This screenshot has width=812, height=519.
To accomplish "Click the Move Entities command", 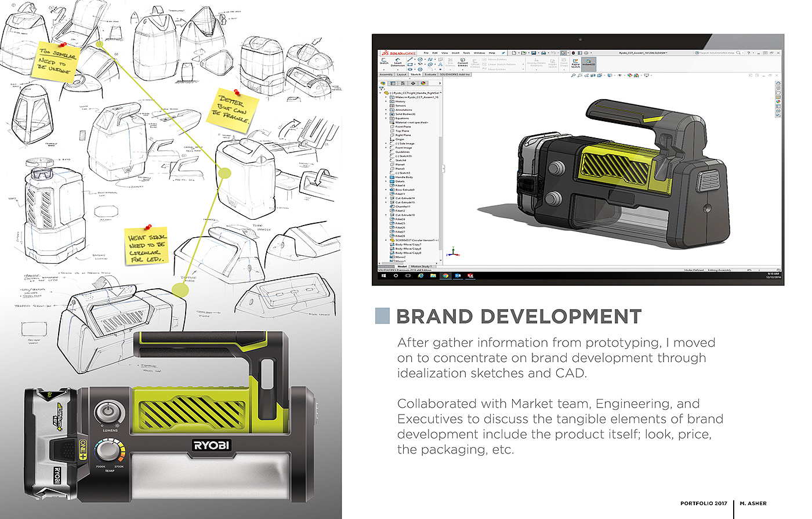I will (x=494, y=70).
